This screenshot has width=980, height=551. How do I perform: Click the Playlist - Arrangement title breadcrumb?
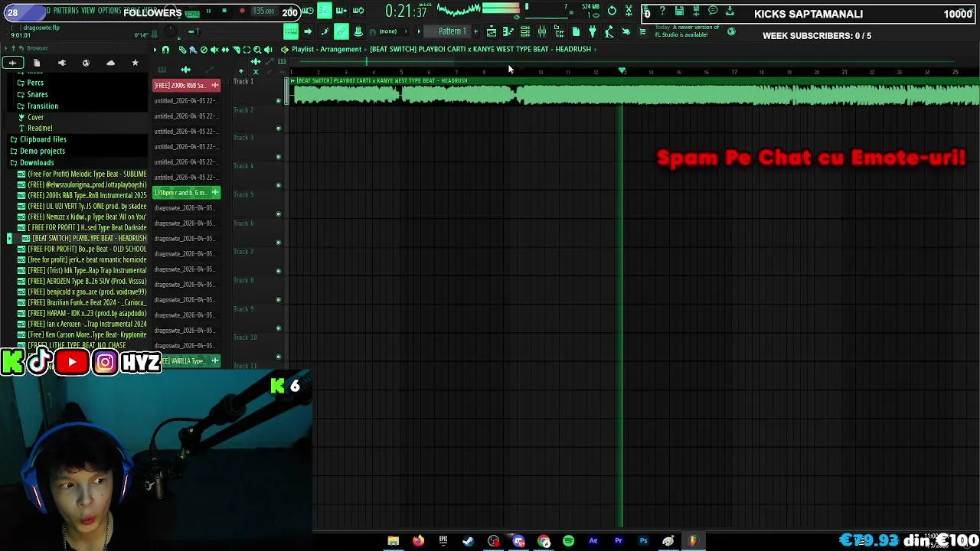[x=326, y=49]
